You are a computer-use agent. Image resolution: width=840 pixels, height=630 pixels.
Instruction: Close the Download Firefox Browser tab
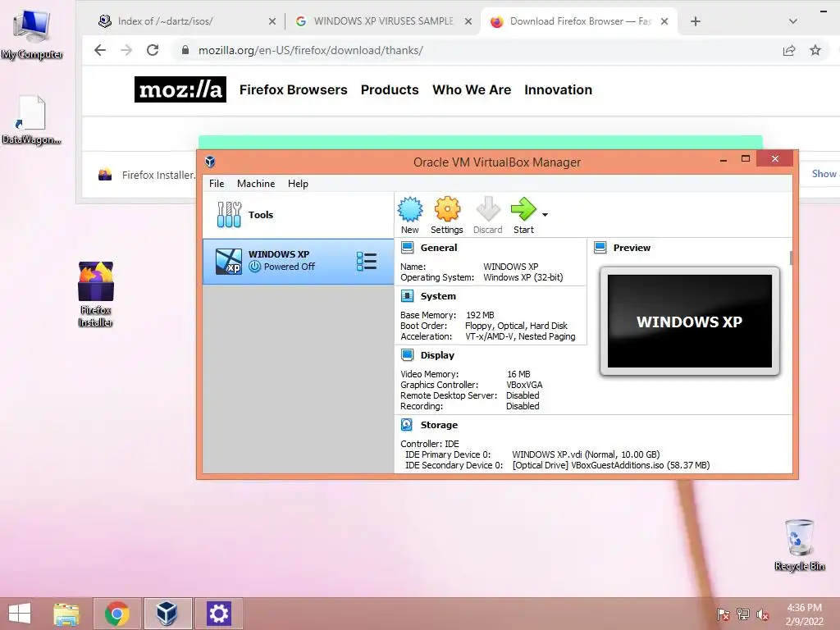(664, 21)
